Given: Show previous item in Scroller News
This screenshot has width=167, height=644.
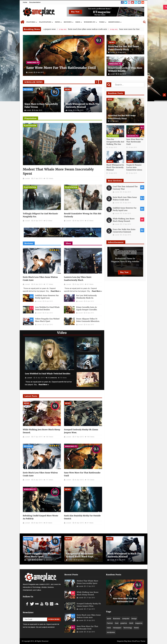Looking at the screenshot, I should [x=97, y=82].
